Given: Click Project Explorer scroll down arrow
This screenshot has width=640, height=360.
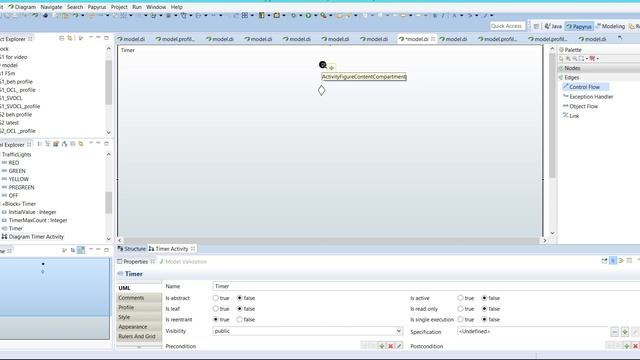Looking at the screenshot, I should (x=109, y=132).
